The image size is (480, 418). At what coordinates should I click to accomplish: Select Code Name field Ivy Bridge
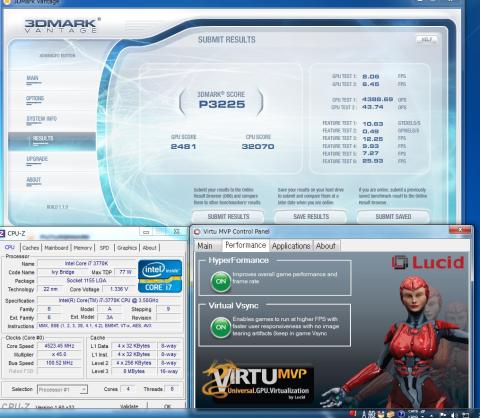click(x=63, y=272)
